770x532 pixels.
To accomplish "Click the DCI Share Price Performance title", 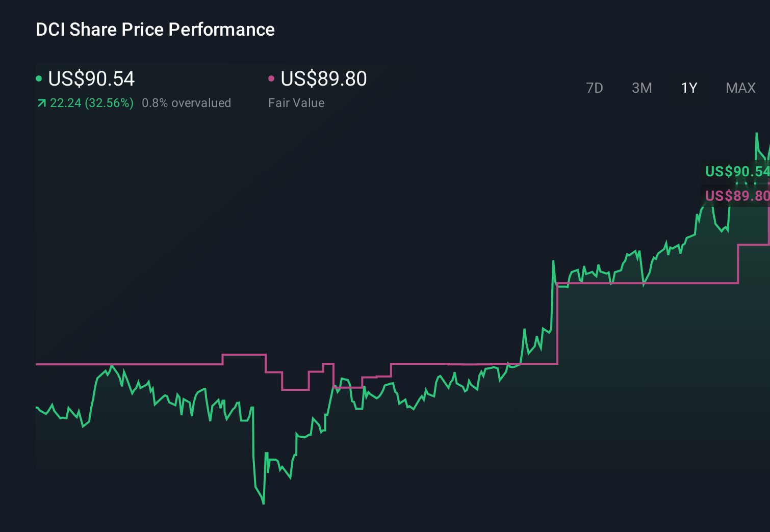I will click(155, 30).
